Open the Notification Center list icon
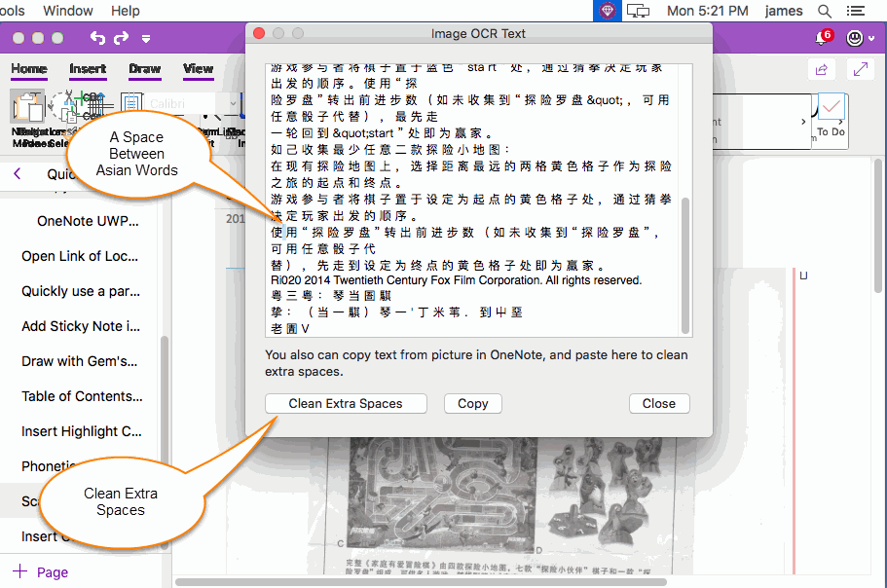887x588 pixels. pos(855,11)
